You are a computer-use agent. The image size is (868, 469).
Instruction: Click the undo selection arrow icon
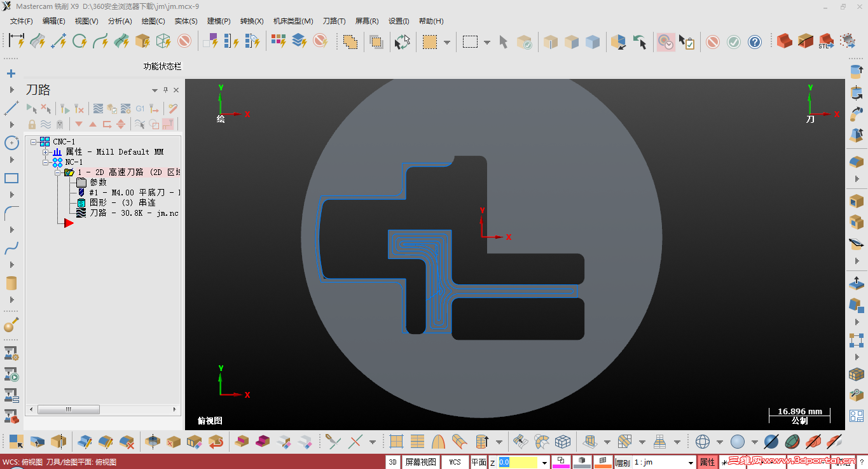pyautogui.click(x=640, y=42)
